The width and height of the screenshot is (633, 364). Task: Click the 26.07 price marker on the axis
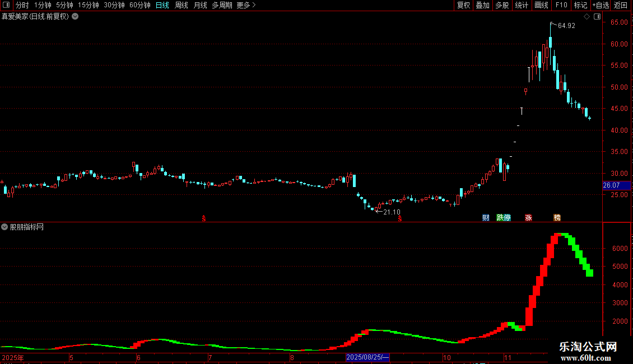(616, 185)
